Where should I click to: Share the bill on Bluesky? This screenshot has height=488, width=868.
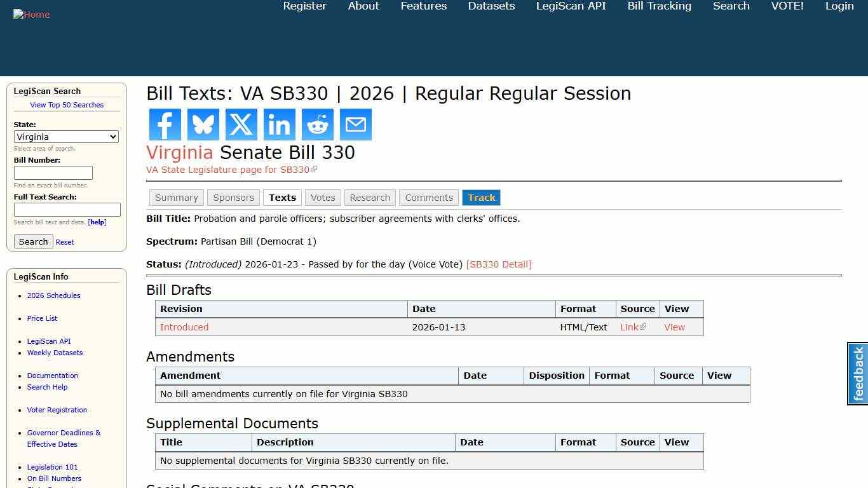203,124
